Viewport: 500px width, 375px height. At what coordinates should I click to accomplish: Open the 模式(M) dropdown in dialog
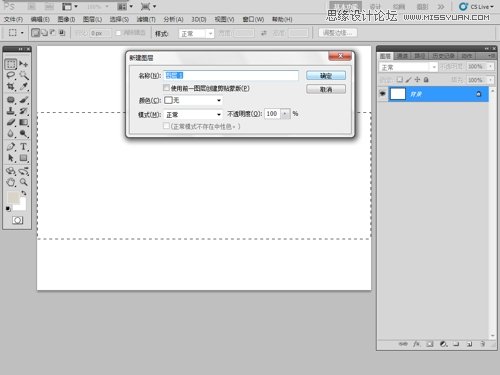coord(193,114)
